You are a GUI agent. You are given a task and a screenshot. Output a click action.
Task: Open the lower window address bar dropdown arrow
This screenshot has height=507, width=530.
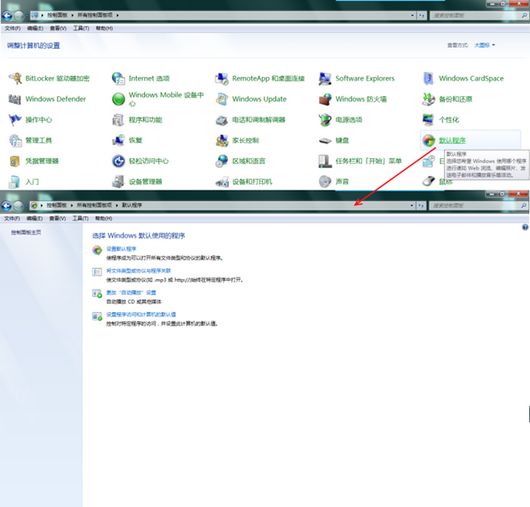coord(412,205)
